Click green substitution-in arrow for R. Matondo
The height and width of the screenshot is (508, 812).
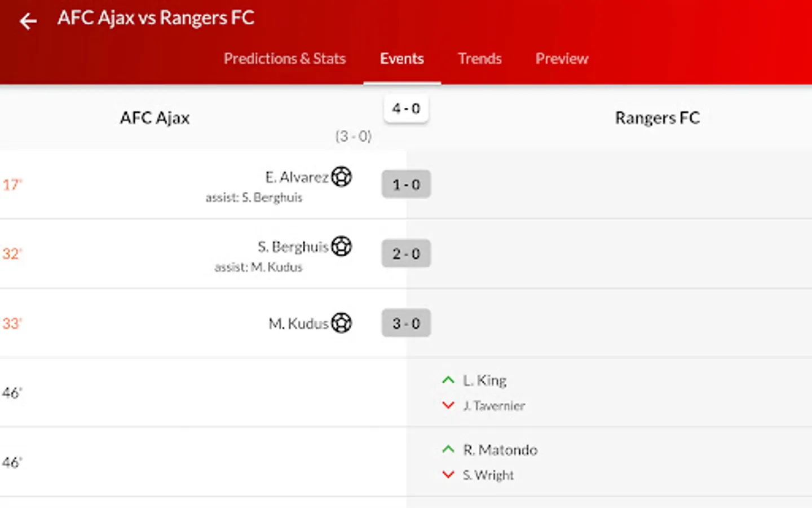[448, 450]
